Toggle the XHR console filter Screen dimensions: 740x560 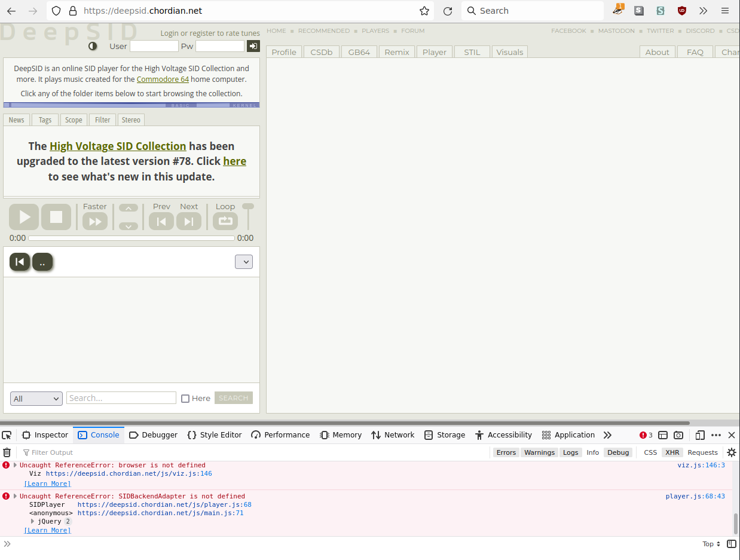tap(672, 452)
